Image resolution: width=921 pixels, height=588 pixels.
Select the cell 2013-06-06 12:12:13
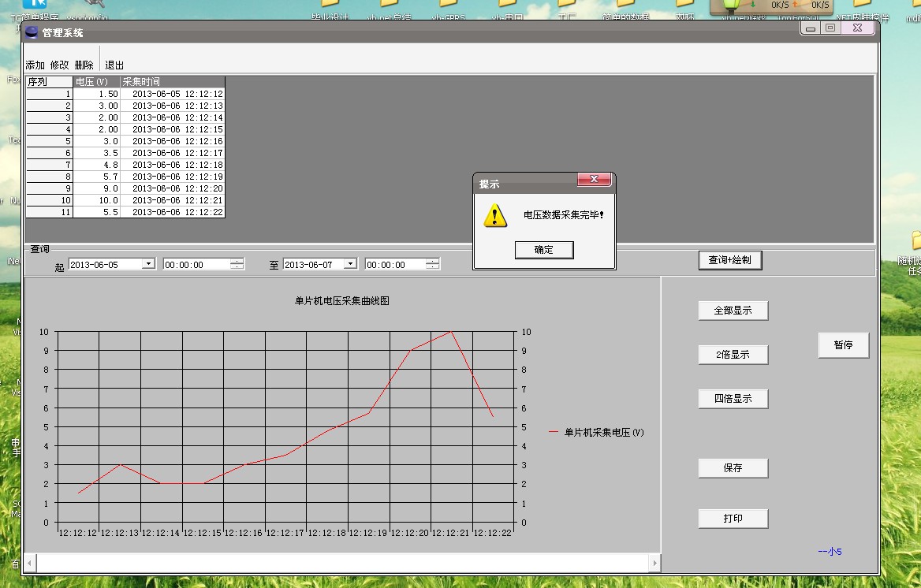click(173, 106)
